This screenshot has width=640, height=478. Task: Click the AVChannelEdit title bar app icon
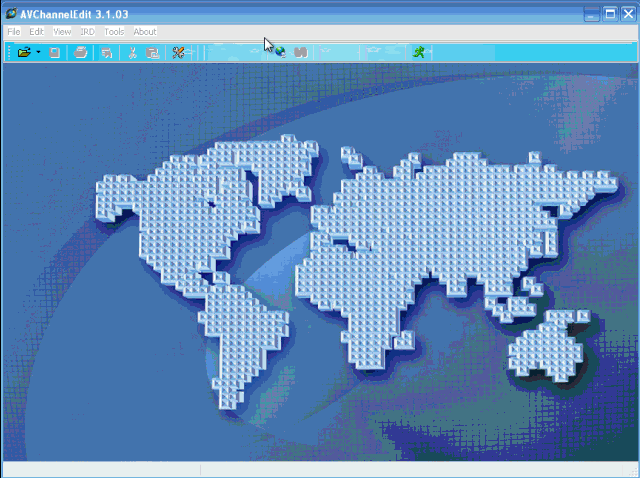[11, 13]
